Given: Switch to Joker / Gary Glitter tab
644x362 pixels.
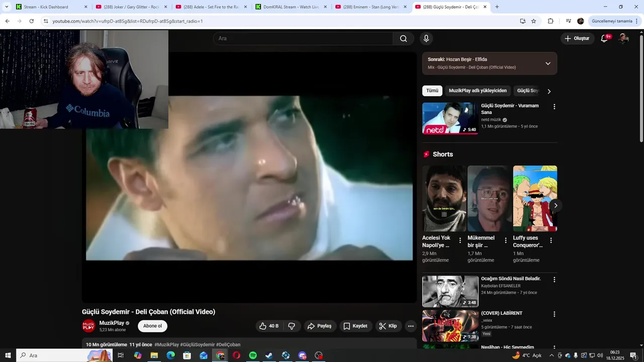Looking at the screenshot, I should tap(131, 7).
